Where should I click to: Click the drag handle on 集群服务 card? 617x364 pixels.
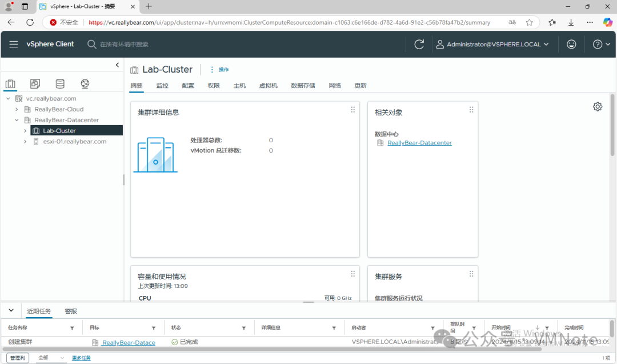(x=471, y=274)
